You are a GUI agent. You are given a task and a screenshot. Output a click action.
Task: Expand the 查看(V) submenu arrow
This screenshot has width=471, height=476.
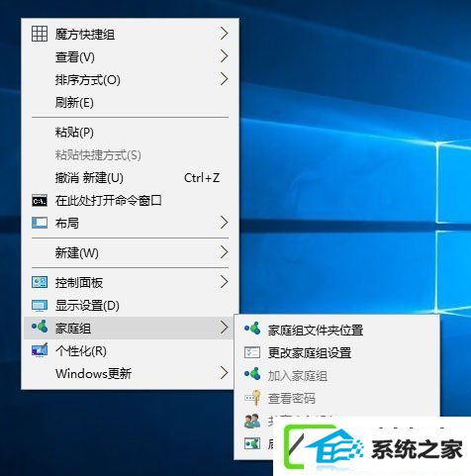(x=225, y=56)
